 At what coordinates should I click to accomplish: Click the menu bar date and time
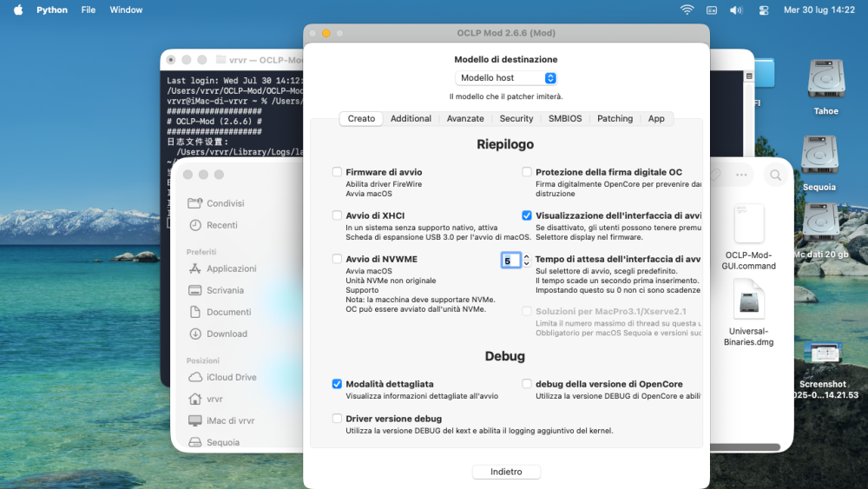819,10
